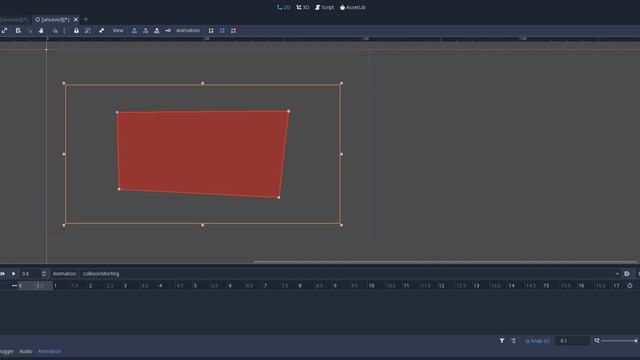This screenshot has height=360, width=640.
Task: Select the polygon erase points tool
Action: click(233, 31)
